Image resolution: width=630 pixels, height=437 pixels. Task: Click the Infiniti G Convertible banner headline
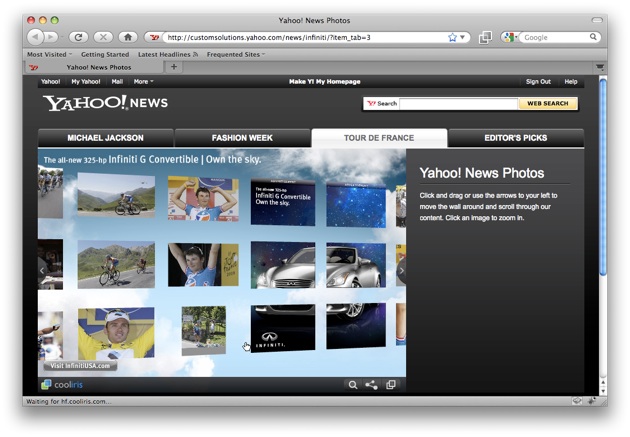coord(152,159)
